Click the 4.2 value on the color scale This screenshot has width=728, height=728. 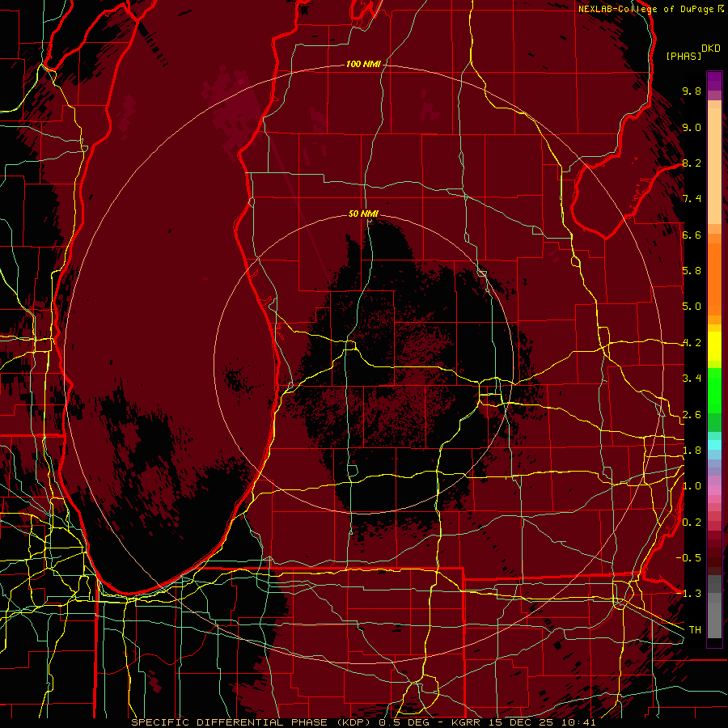pyautogui.click(x=692, y=343)
